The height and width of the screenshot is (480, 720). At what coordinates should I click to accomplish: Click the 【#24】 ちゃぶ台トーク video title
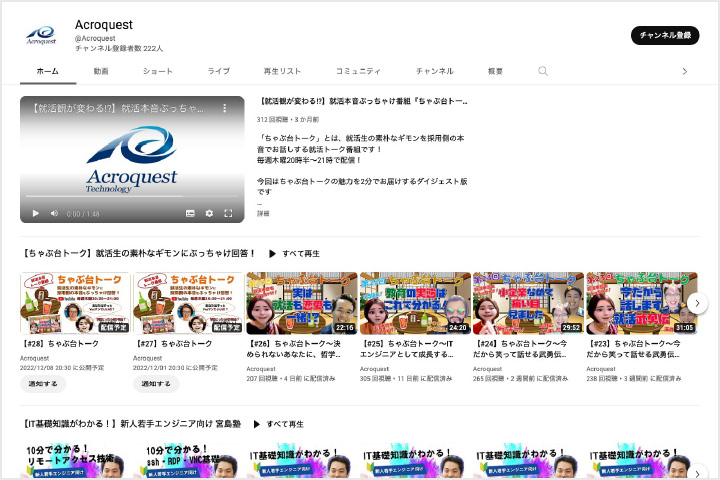point(520,349)
